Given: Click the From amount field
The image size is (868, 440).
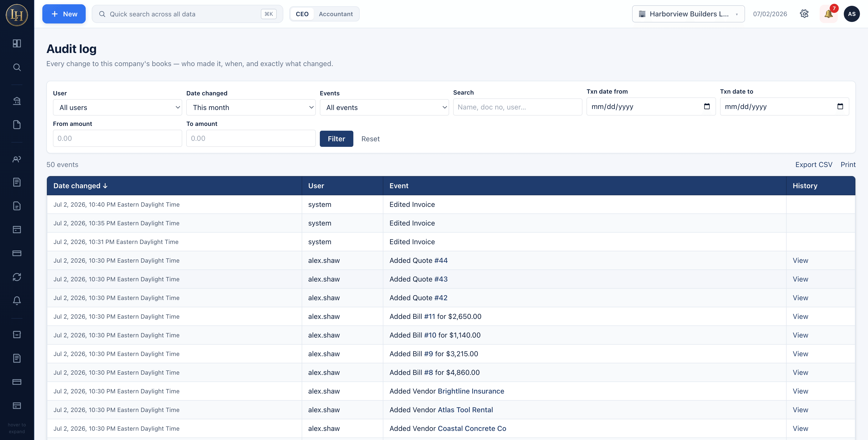Looking at the screenshot, I should (x=117, y=138).
